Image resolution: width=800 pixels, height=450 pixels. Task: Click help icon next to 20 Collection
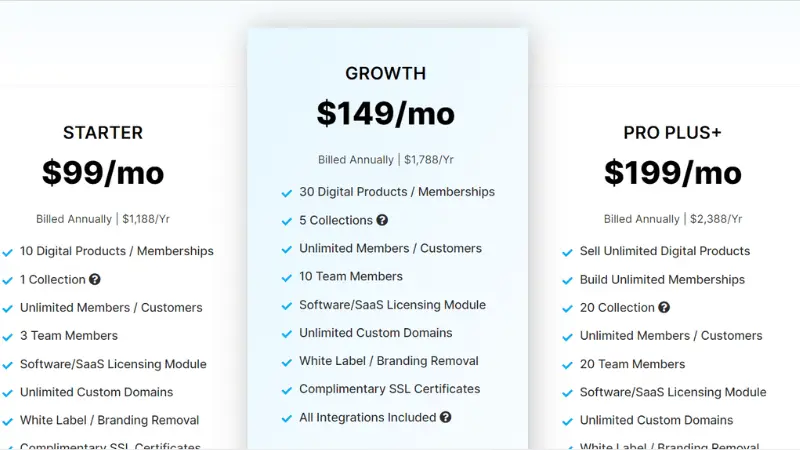[x=664, y=307]
